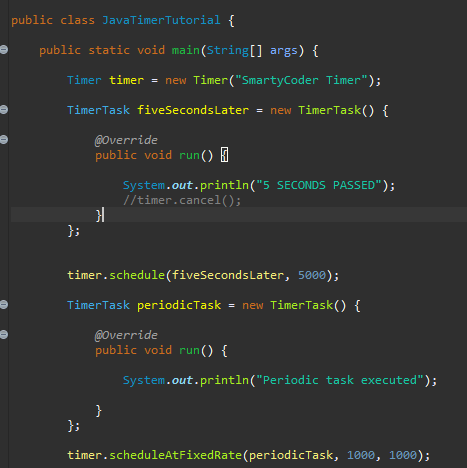Click the variable fiveSecondsLater in its declaration

[193, 110]
